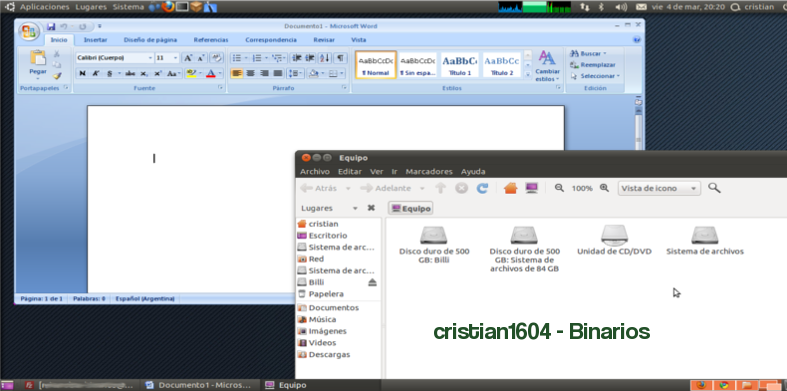The image size is (787, 391).
Task: Go to home folder icon in Equipo
Action: click(x=510, y=188)
